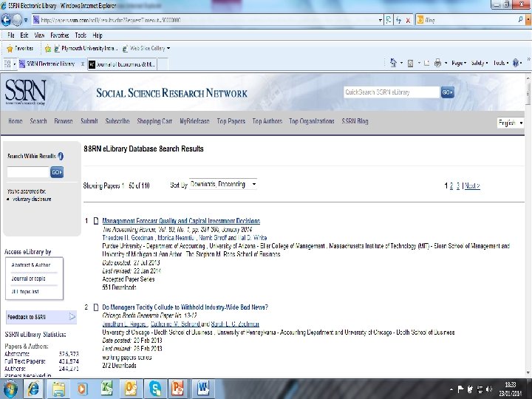The width and height of the screenshot is (532, 399).
Task: Open the View menu
Action: [39, 35]
